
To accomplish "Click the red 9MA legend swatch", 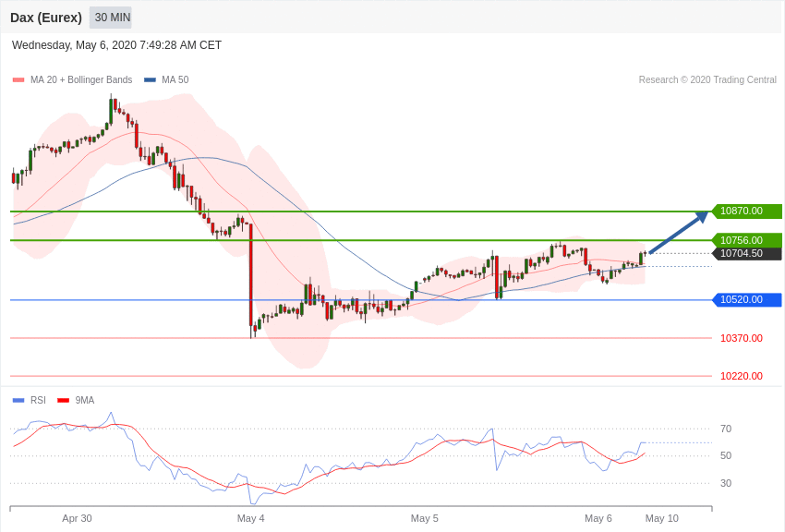I will click(63, 400).
